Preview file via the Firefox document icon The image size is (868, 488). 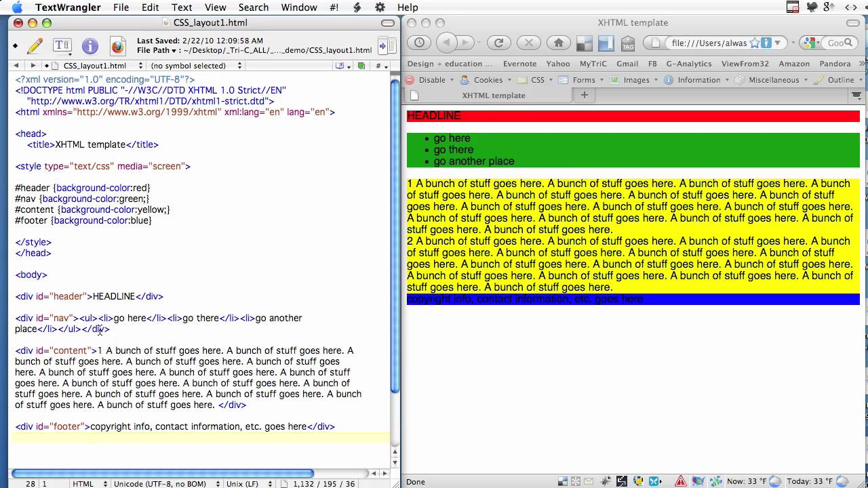117,46
